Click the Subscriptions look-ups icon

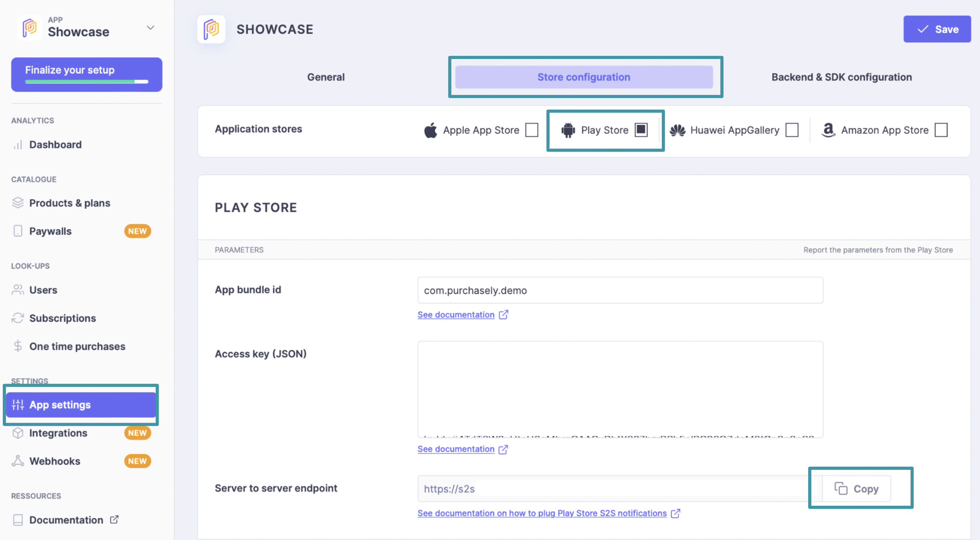point(18,318)
